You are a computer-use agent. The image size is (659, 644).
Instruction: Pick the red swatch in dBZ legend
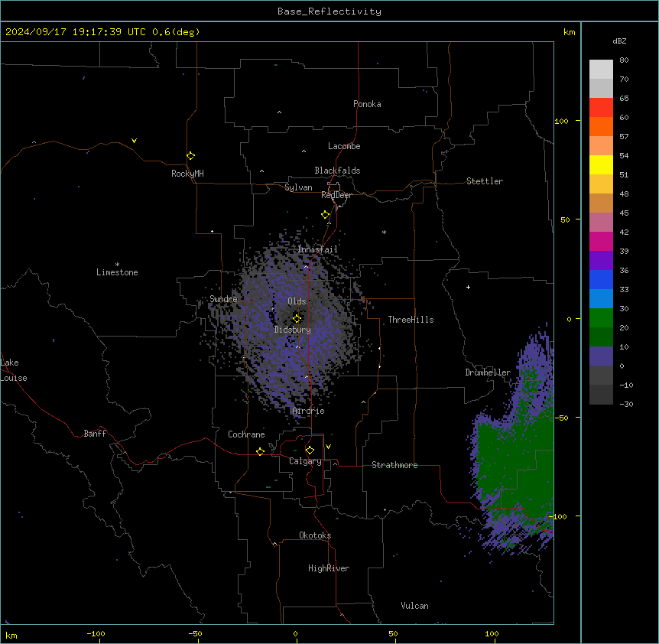click(x=601, y=108)
